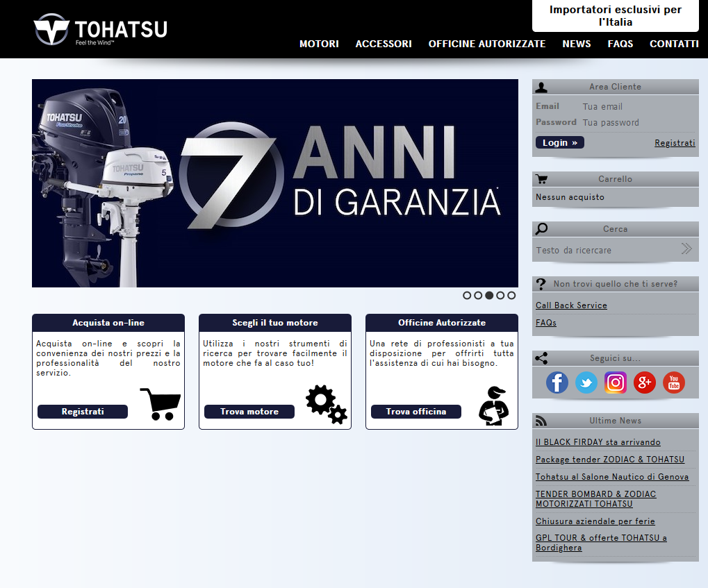
Task: Click the Login button
Action: click(x=560, y=142)
